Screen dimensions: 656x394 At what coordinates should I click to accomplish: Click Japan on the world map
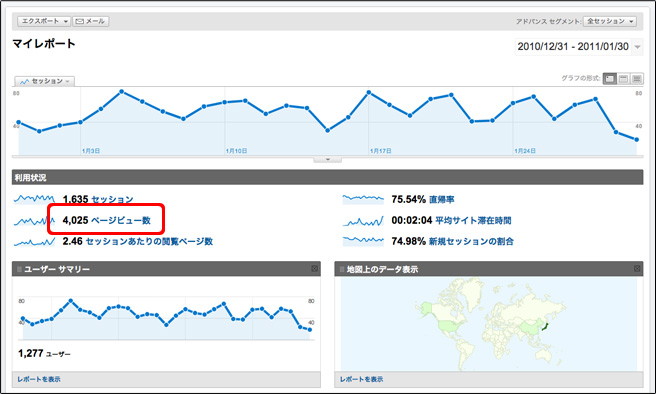click(545, 325)
